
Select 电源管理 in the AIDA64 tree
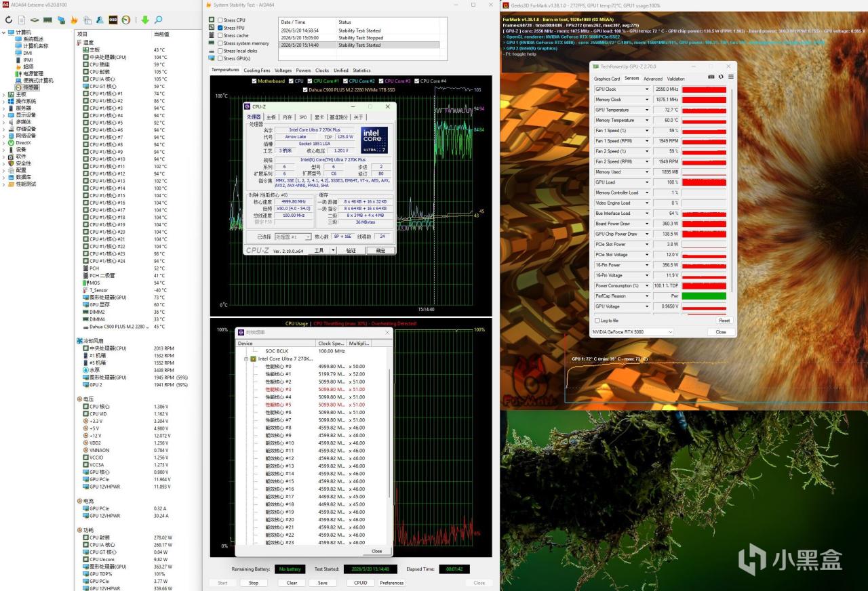pyautogui.click(x=29, y=73)
